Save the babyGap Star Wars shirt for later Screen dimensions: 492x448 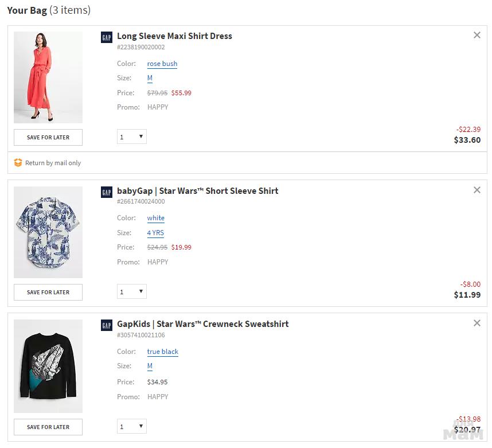coord(48,292)
